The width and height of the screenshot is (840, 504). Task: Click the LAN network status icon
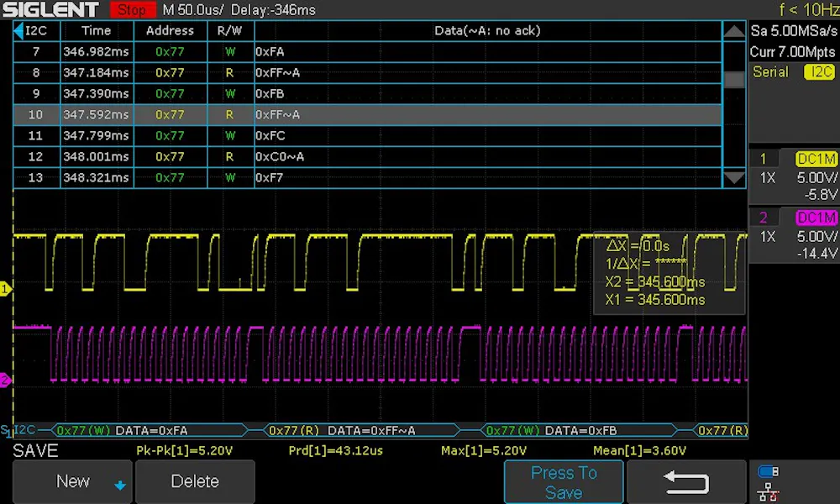click(769, 491)
